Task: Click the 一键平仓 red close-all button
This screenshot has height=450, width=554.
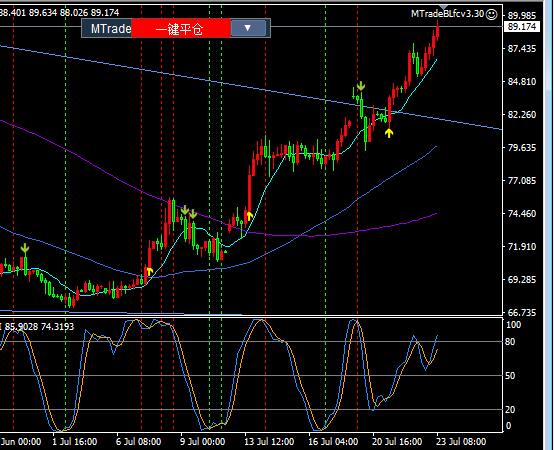Action: 181,28
